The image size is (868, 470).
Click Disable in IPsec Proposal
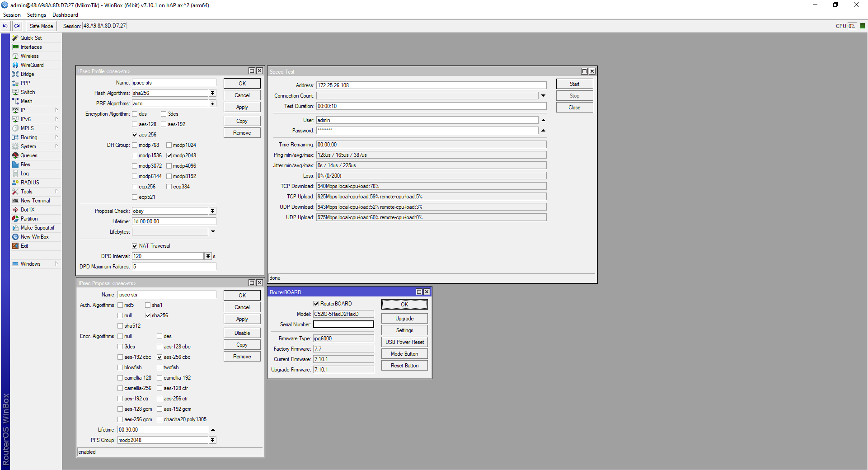pyautogui.click(x=242, y=333)
